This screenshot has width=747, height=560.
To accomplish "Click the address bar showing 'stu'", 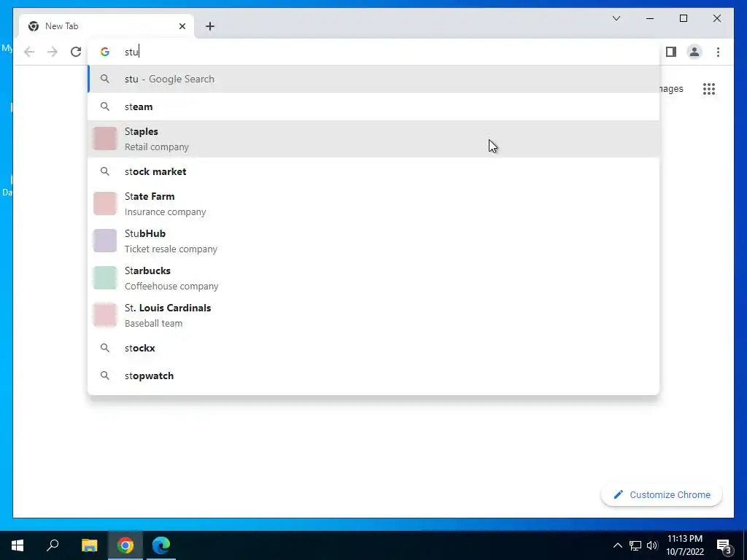I will tap(373, 52).
